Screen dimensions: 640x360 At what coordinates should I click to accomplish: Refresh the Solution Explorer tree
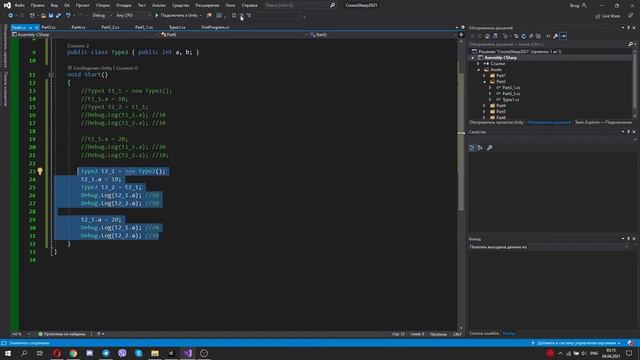point(524,36)
